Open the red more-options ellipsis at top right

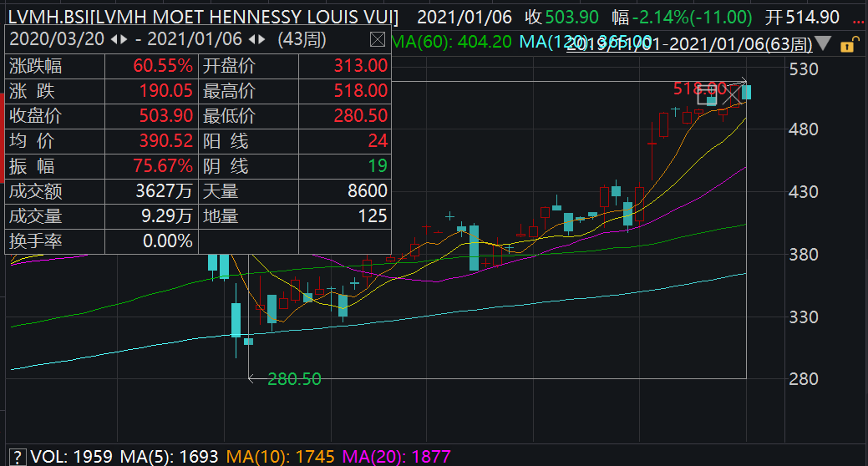[858, 18]
